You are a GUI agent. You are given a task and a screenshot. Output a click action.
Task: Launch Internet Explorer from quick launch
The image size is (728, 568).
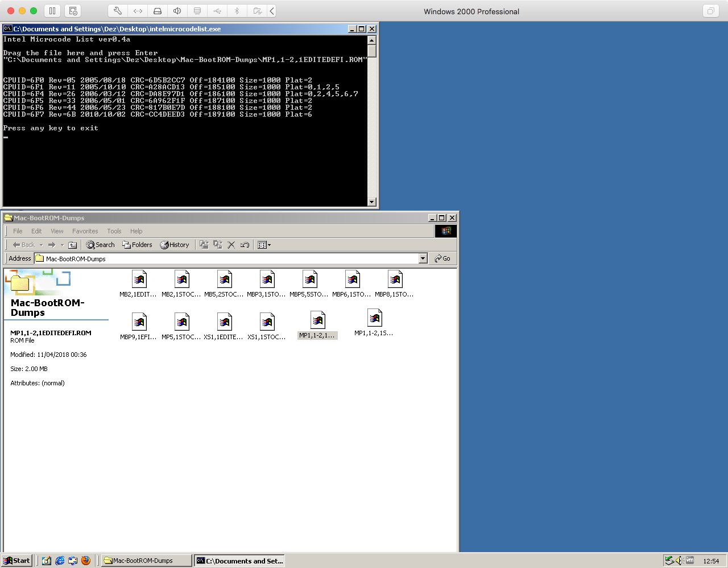[x=60, y=561]
